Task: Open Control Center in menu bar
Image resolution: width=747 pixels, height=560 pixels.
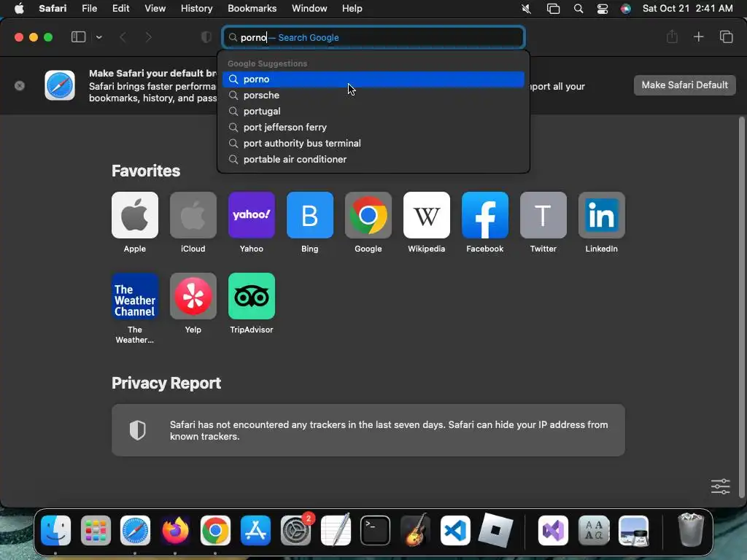Action: tap(602, 9)
